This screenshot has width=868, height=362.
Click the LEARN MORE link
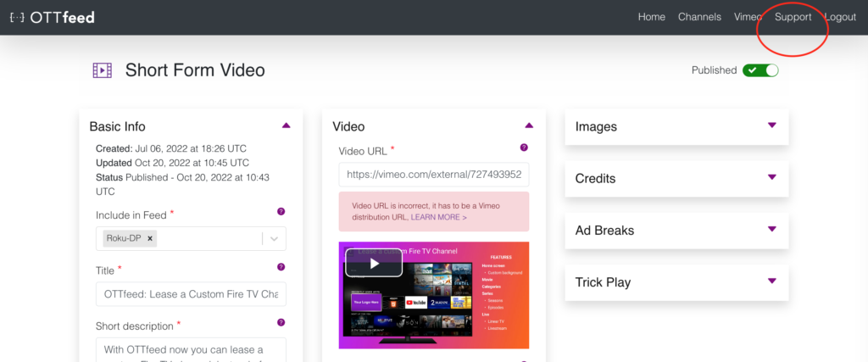(439, 218)
